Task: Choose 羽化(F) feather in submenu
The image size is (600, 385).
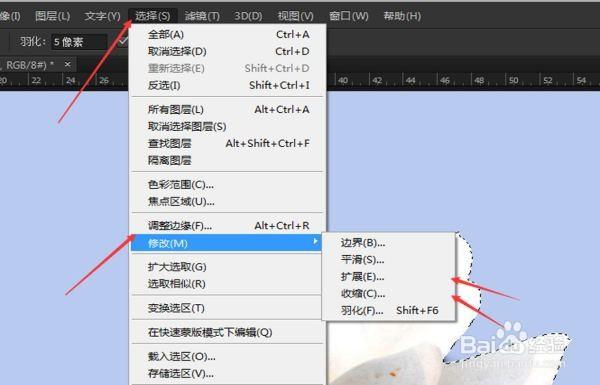Action: coord(389,310)
